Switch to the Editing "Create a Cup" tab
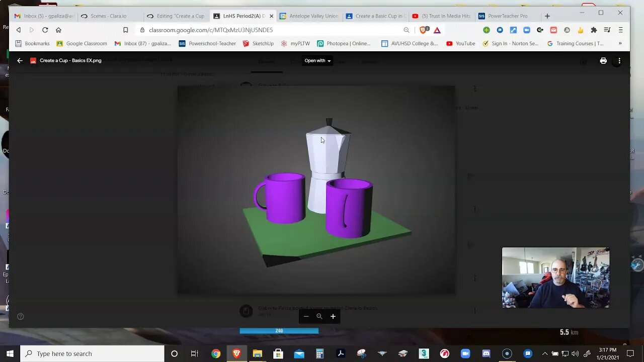Image resolution: width=644 pixels, height=362 pixels. 176,16
